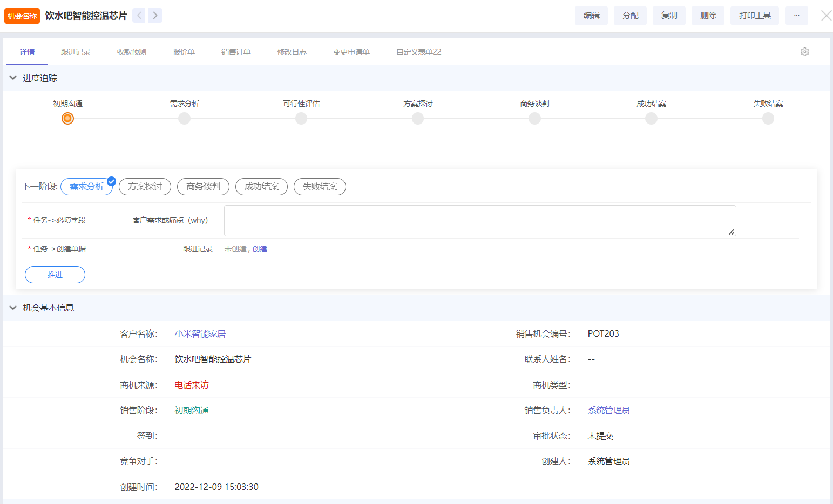Open the settings gear icon
The image size is (833, 504).
coord(804,52)
